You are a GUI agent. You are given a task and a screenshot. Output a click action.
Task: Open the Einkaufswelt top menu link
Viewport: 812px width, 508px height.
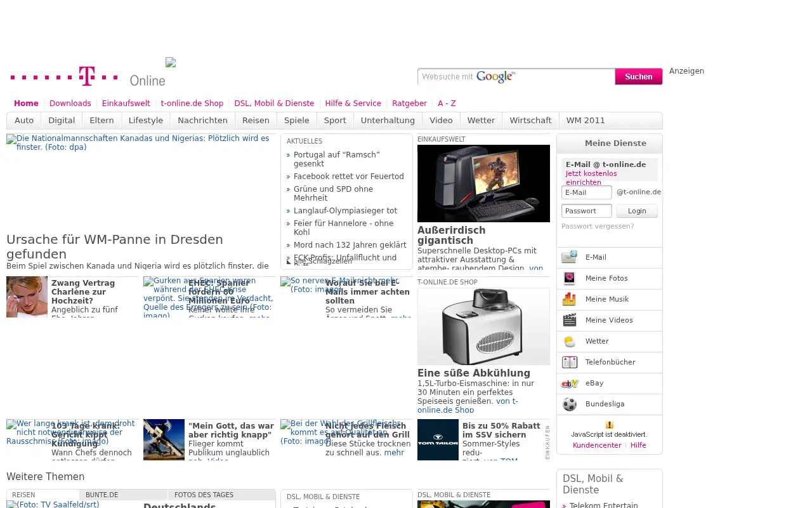[126, 104]
